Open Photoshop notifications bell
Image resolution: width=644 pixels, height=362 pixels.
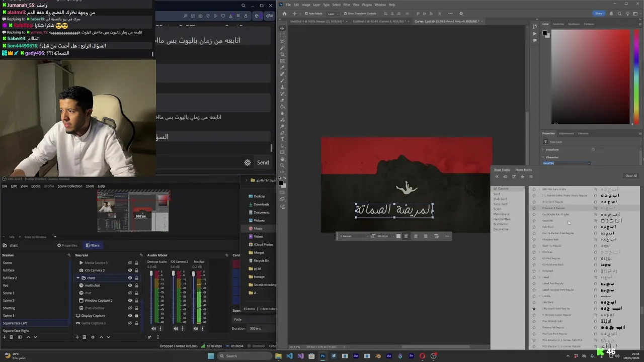pos(611,14)
